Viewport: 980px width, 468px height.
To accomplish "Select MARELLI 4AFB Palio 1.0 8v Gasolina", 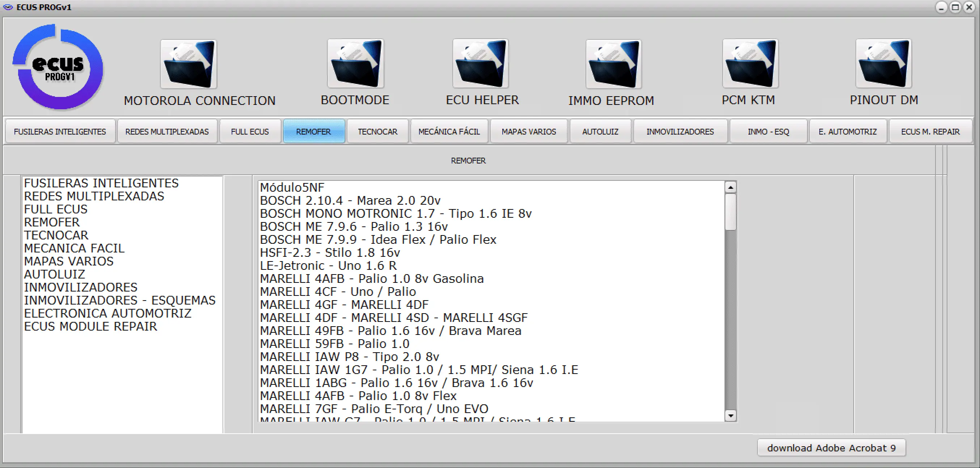I will [372, 279].
